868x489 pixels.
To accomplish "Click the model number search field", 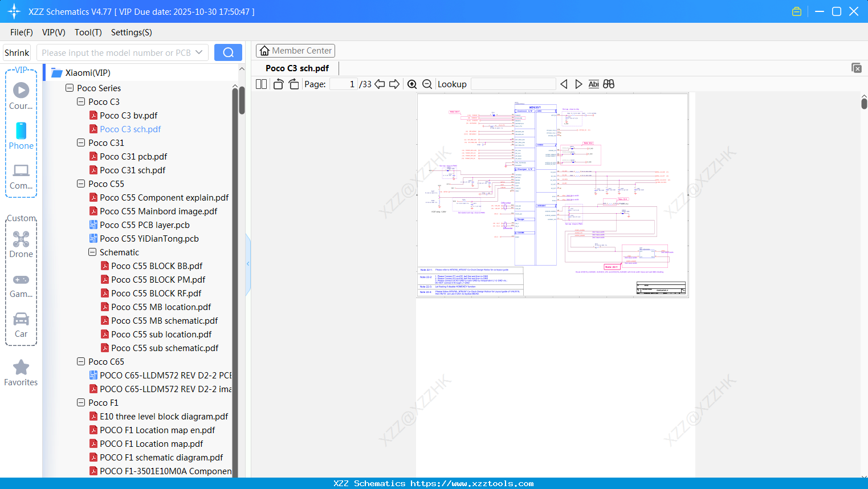I will click(122, 52).
